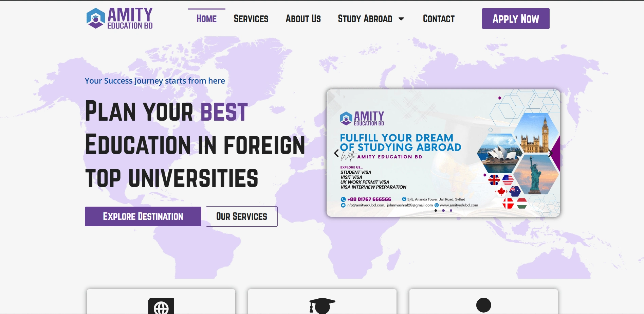Advance the slider with right chevron
The image size is (644, 314).
click(x=551, y=153)
